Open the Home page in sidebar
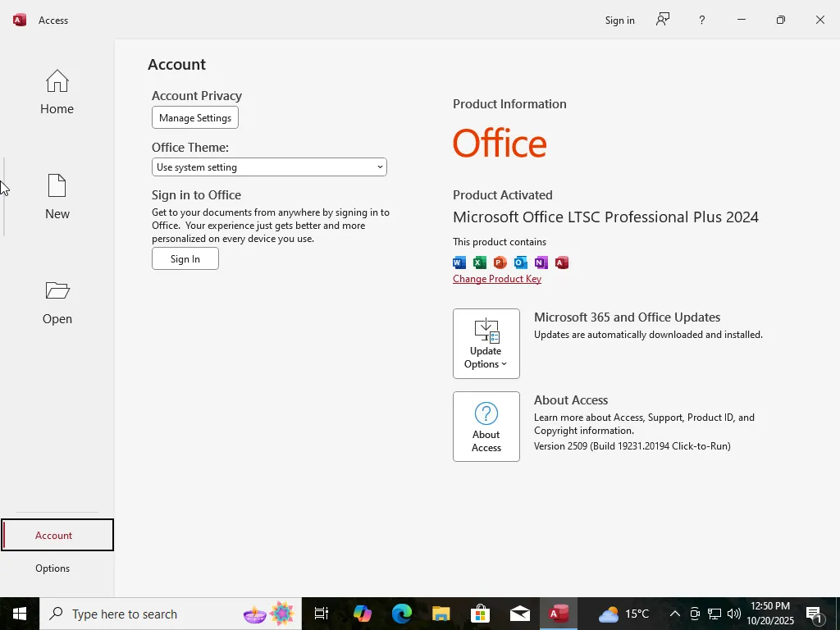Image resolution: width=840 pixels, height=630 pixels. coord(57,92)
